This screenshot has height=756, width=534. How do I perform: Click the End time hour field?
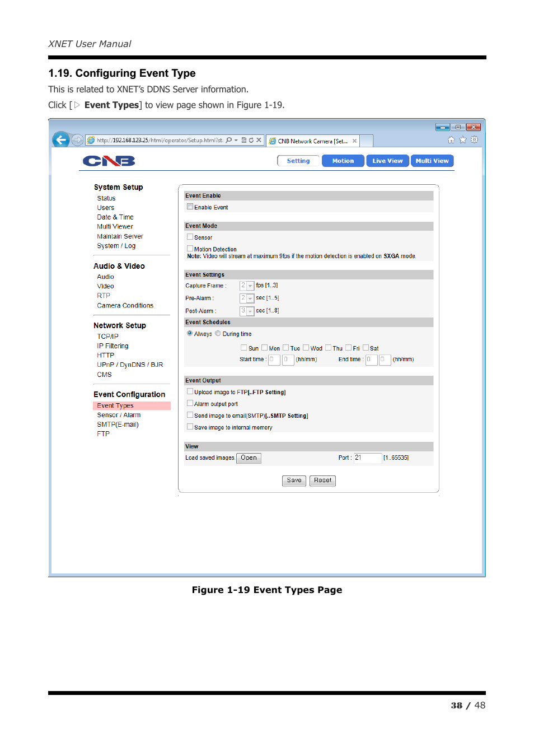(372, 360)
